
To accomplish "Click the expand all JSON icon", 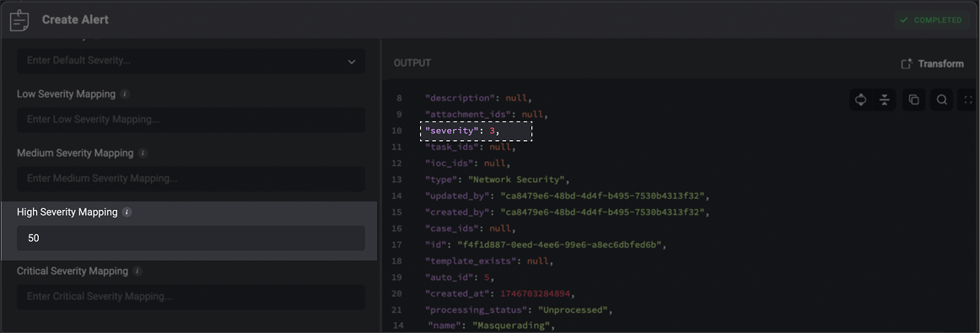I will pyautogui.click(x=860, y=100).
